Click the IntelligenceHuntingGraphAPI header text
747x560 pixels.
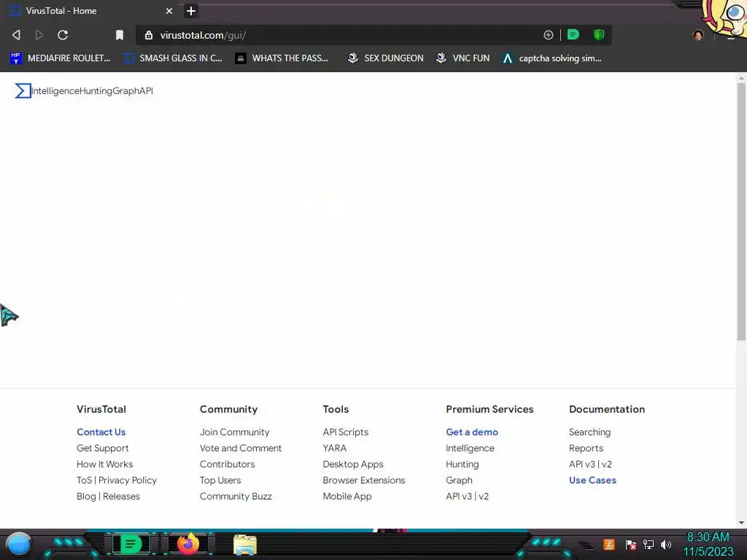click(93, 91)
